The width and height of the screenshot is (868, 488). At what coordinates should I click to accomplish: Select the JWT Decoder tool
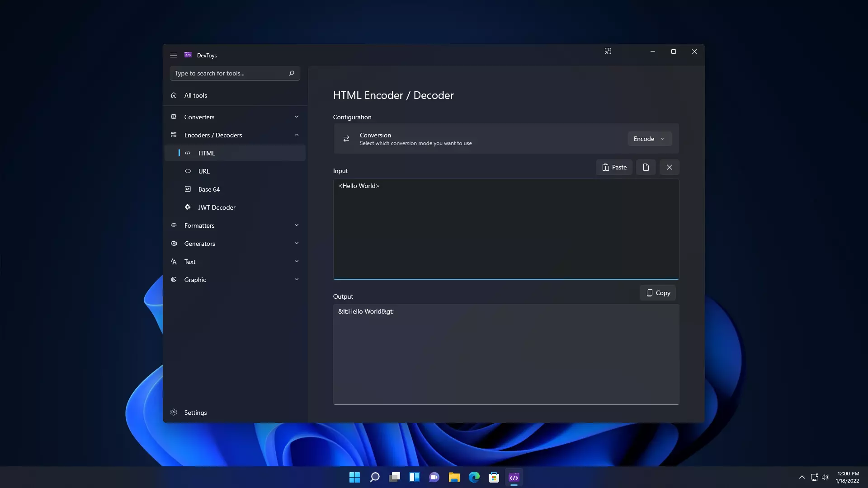(x=217, y=207)
